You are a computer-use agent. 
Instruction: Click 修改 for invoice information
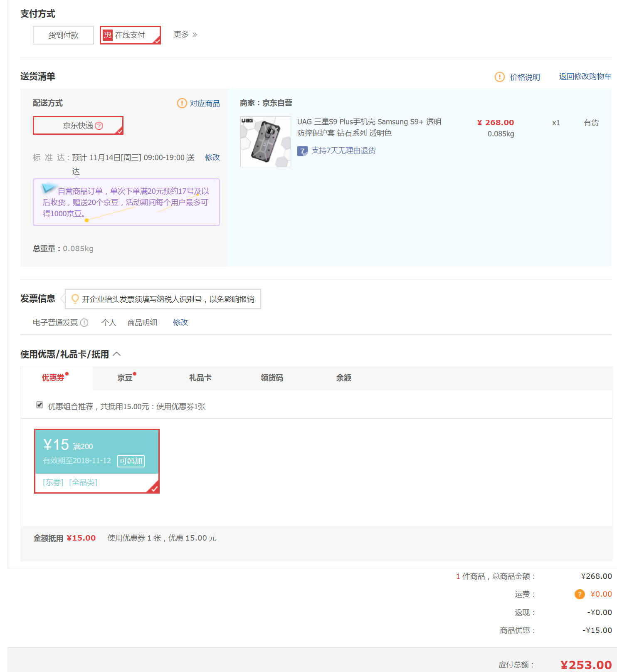tap(180, 322)
